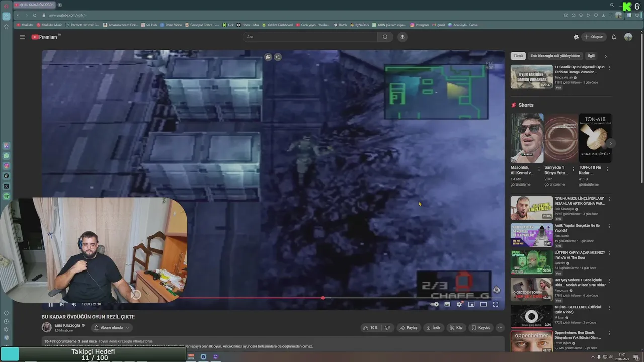Go fullscreen on the video
644x362 pixels.
click(496, 304)
